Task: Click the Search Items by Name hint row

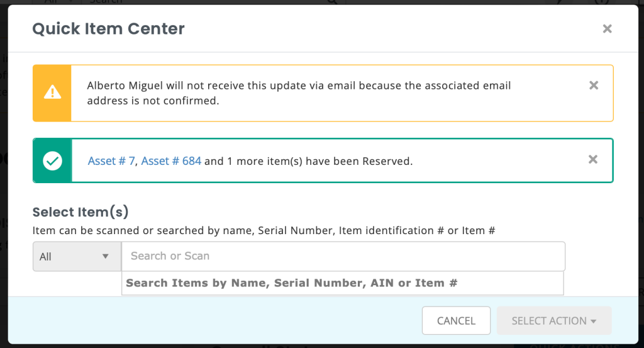Action: 343,283
